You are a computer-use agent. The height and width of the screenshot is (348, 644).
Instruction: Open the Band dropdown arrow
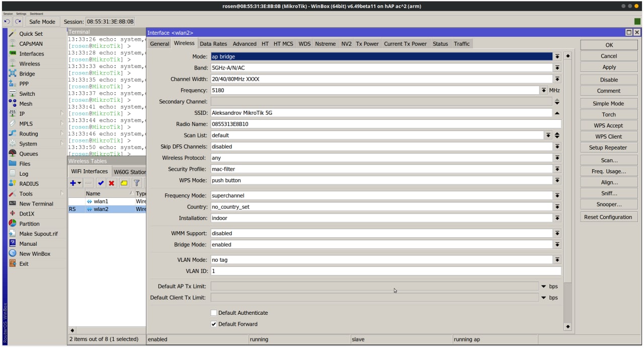pos(557,68)
